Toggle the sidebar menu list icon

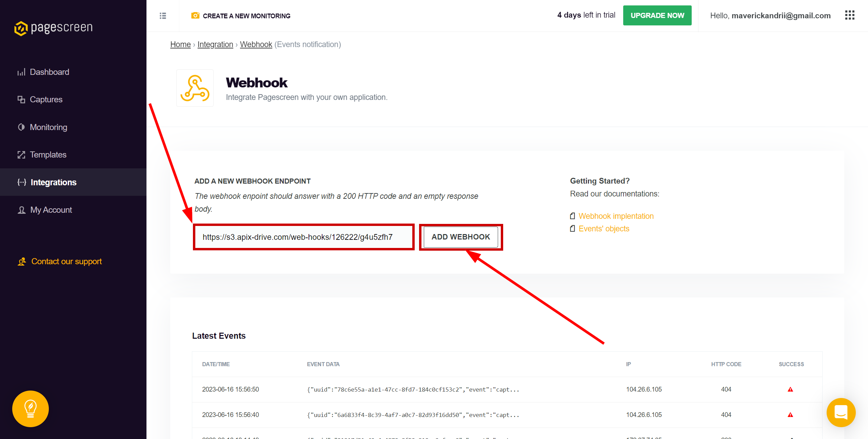click(x=163, y=16)
